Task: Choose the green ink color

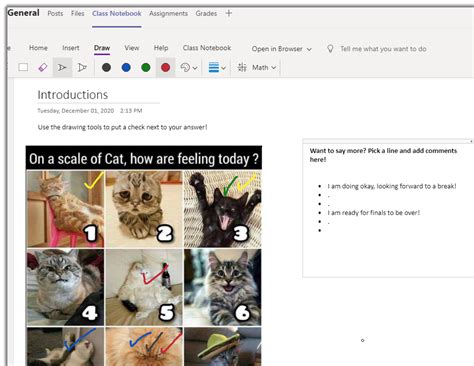Action: pos(146,67)
